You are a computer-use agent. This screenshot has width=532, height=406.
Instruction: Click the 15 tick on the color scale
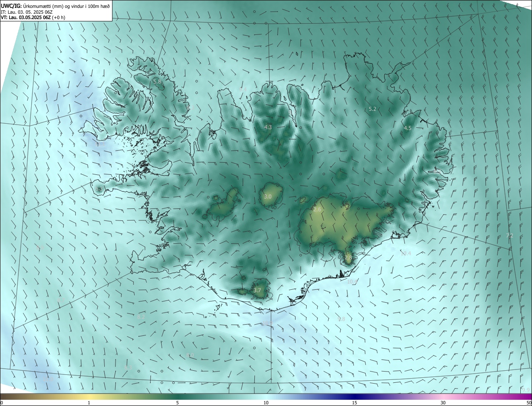(355, 403)
